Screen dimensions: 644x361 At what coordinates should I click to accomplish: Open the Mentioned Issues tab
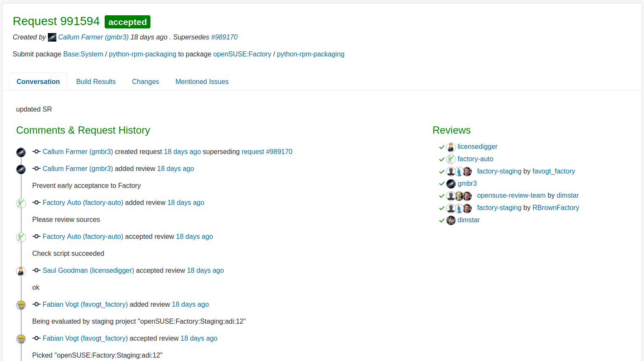coord(202,81)
